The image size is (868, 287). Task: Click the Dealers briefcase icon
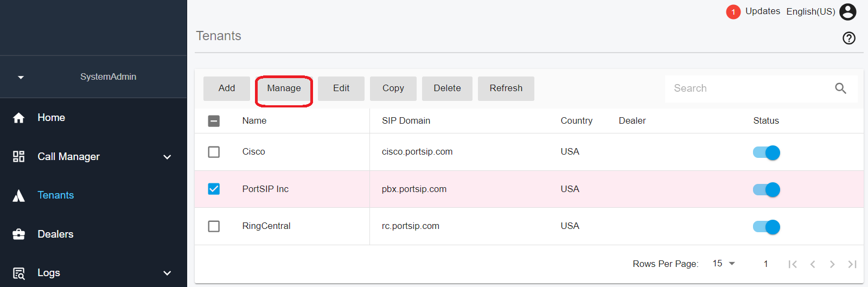pyautogui.click(x=18, y=234)
